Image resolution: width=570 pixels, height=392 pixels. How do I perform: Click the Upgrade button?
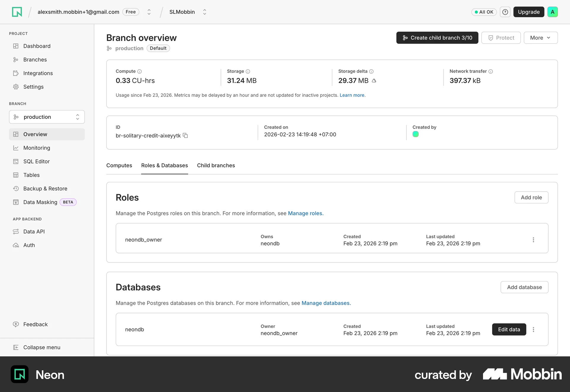[x=529, y=12]
